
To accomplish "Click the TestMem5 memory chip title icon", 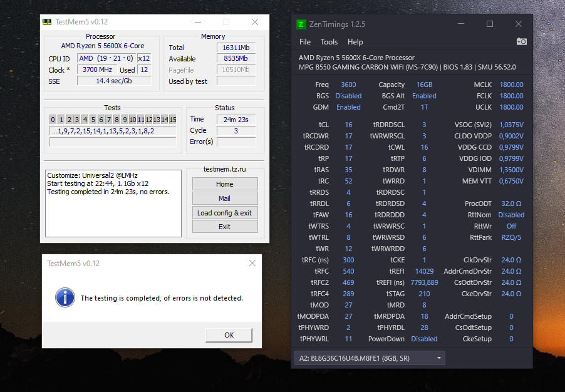I will click(47, 22).
